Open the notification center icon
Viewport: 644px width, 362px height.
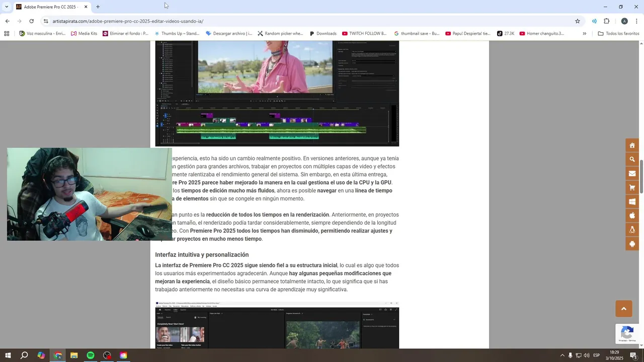633,355
